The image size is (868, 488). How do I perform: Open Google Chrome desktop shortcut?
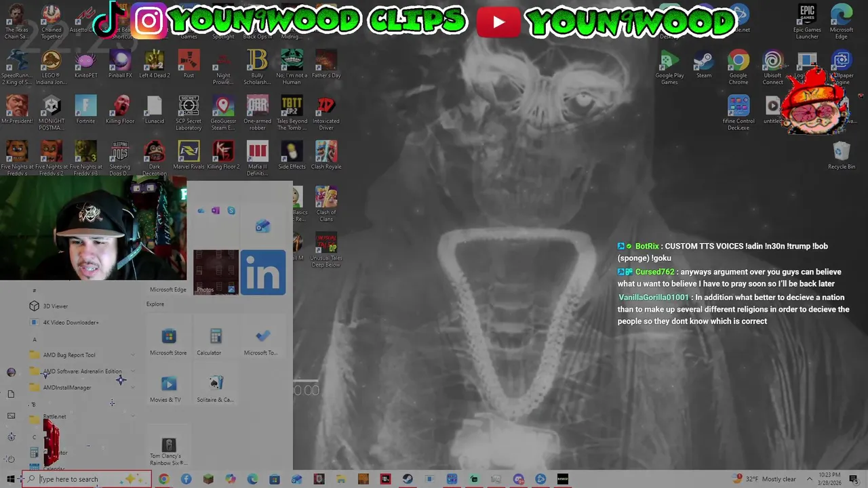pyautogui.click(x=738, y=68)
